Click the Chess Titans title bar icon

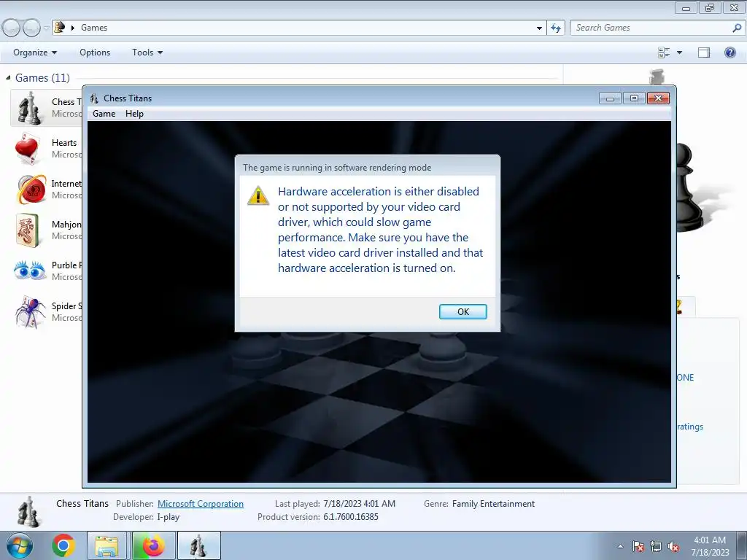point(94,98)
